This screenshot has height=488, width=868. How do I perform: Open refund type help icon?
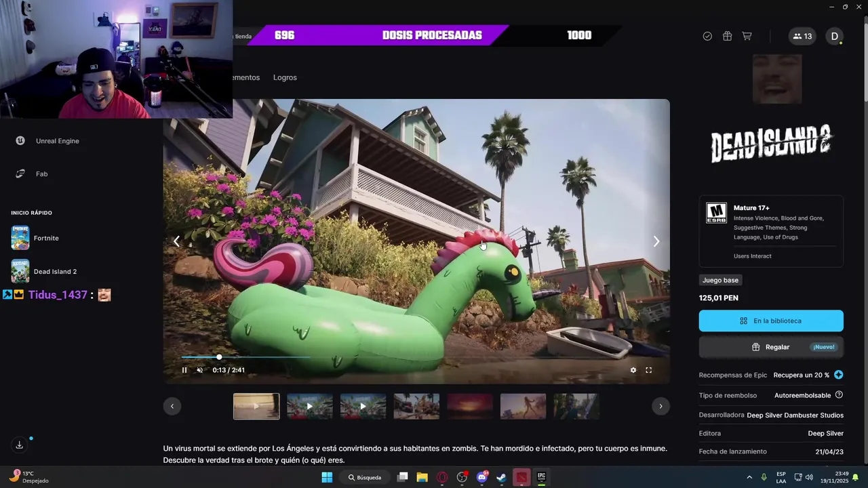(x=839, y=395)
